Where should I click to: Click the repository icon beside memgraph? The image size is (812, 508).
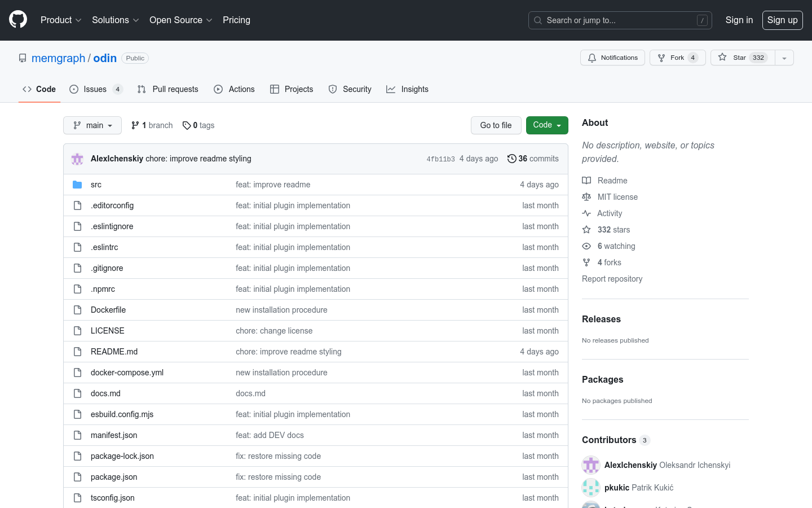23,58
